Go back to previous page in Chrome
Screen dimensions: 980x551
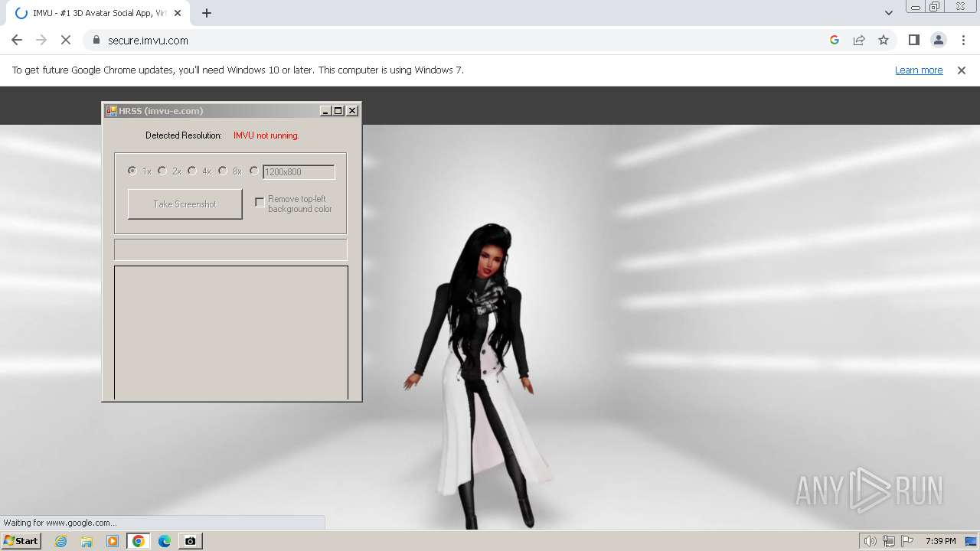coord(17,40)
